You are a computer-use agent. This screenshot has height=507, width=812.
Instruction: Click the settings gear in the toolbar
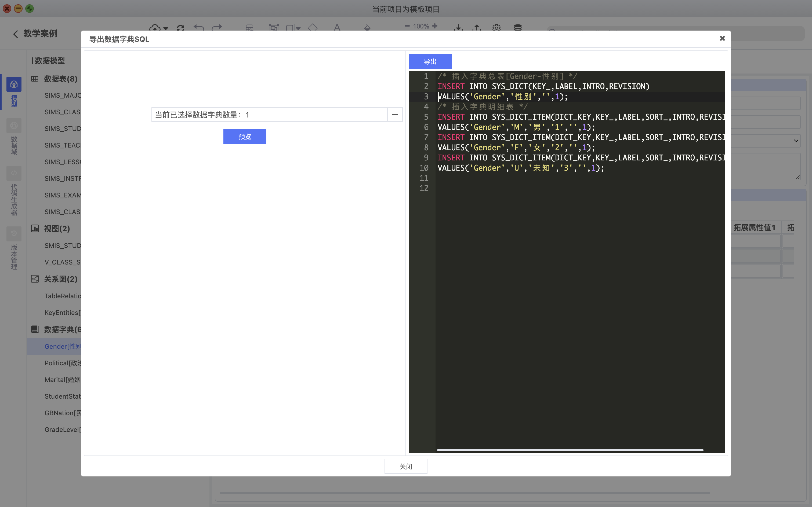coord(496,27)
